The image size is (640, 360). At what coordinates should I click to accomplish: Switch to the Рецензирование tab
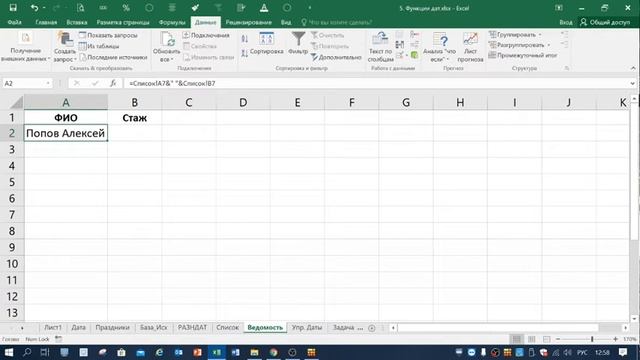point(249,22)
